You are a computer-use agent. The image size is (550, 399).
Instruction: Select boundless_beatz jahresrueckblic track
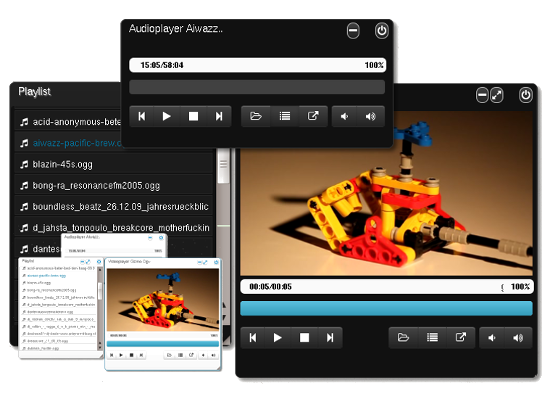pyautogui.click(x=114, y=207)
